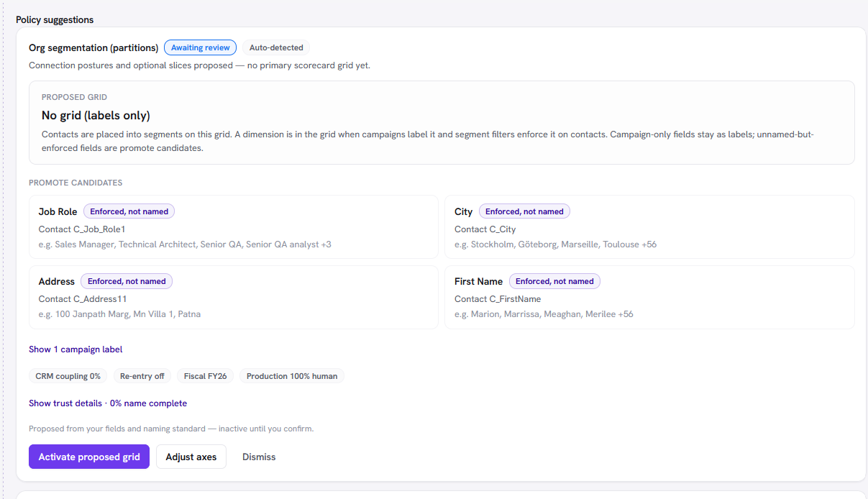The height and width of the screenshot is (499, 868).
Task: Click the PROMOTE CANDIDATES label
Action: [76, 183]
